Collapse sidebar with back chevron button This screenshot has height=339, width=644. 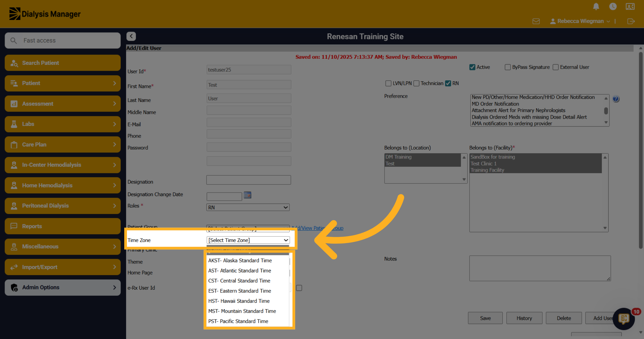[x=131, y=36]
